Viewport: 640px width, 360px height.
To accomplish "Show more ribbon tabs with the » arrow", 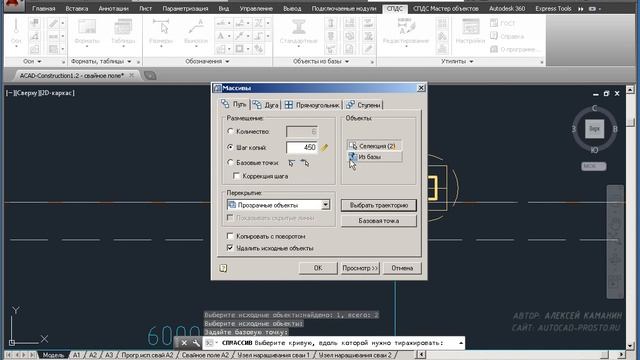I will tap(580, 9).
